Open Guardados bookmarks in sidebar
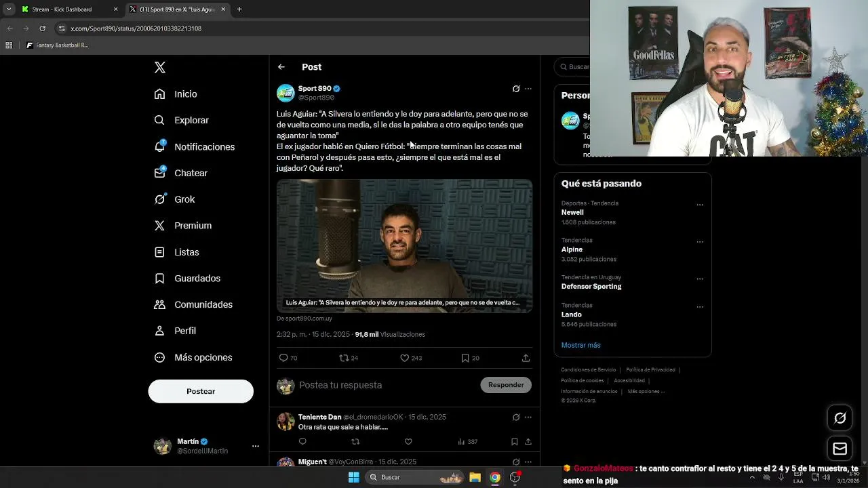The height and width of the screenshot is (488, 868). (x=187, y=279)
